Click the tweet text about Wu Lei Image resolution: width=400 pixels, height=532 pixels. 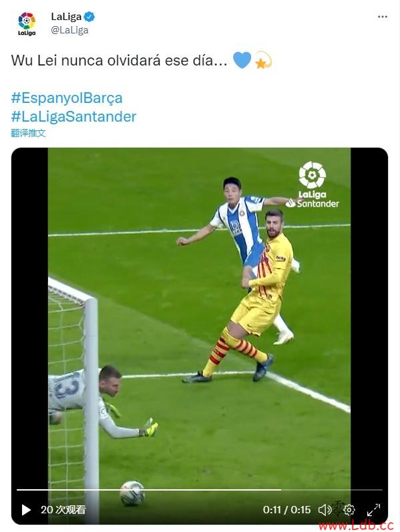[119, 60]
